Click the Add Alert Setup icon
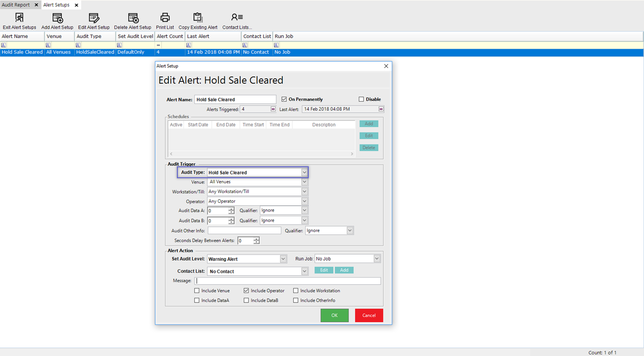Screen dimensions: 644x356 coord(57,18)
